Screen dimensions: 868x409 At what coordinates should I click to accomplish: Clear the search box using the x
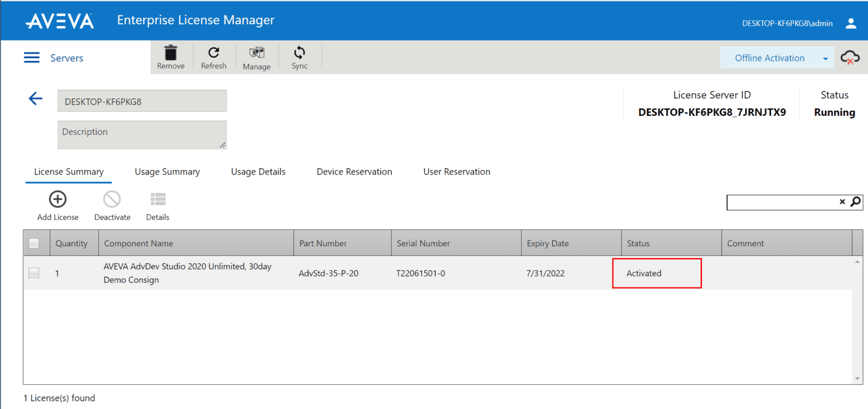click(843, 202)
